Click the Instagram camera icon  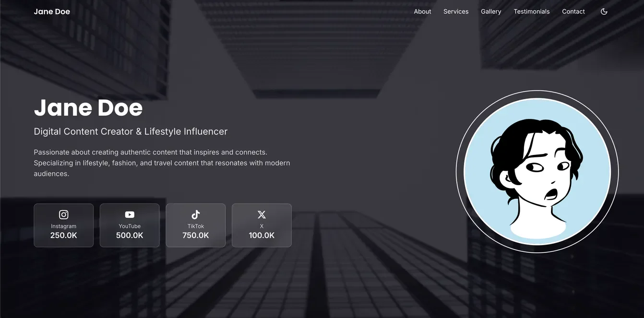coord(64,214)
